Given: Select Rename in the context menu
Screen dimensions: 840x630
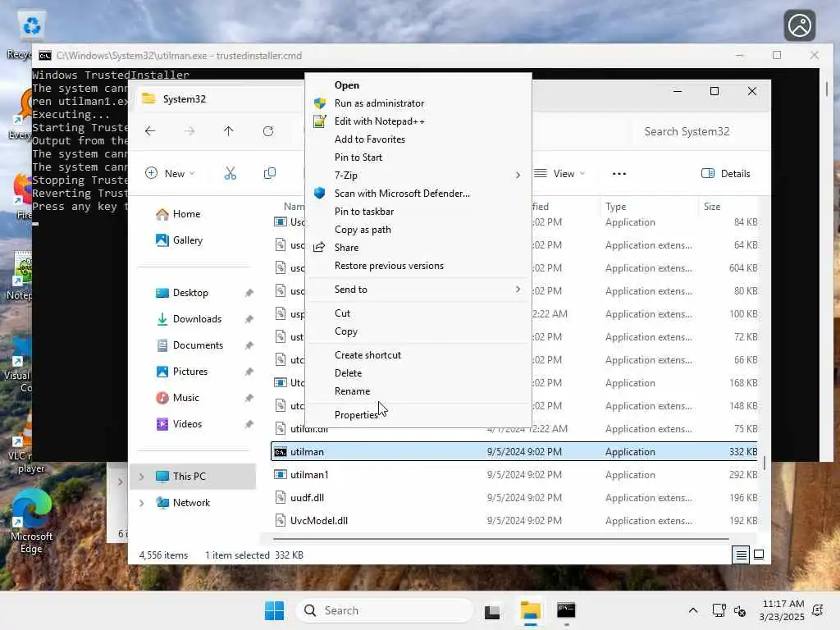Looking at the screenshot, I should 352,391.
